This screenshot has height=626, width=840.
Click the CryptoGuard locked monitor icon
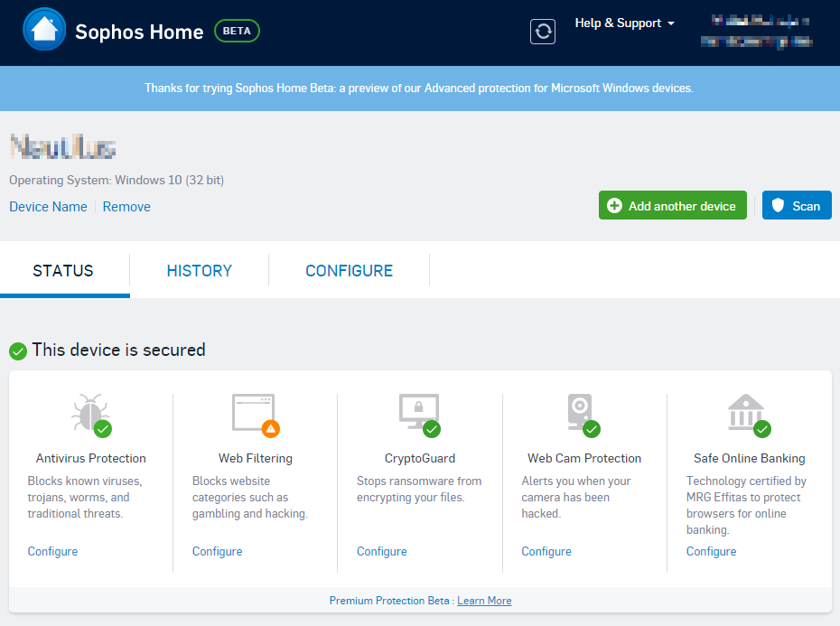click(419, 412)
